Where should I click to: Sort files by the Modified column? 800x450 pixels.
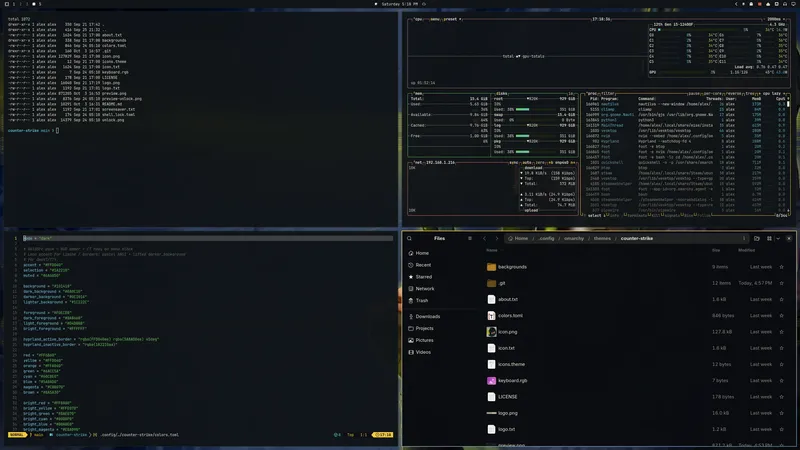[746, 251]
